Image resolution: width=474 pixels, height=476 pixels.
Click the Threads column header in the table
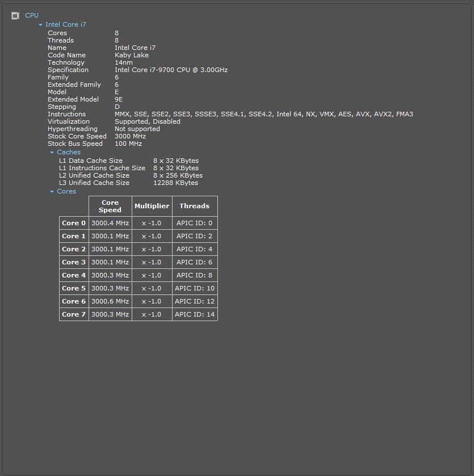(x=195, y=206)
